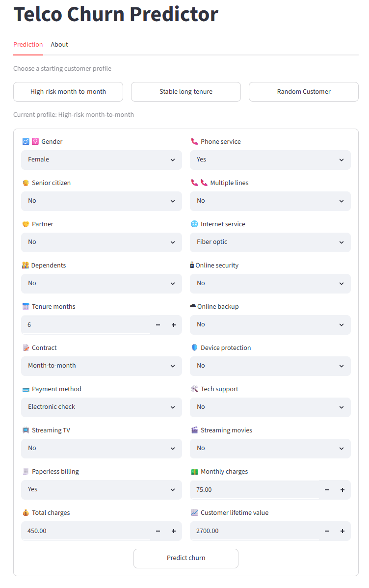The height and width of the screenshot is (588, 369).
Task: Decrease Customer lifetime value with minus
Action: [x=327, y=531]
